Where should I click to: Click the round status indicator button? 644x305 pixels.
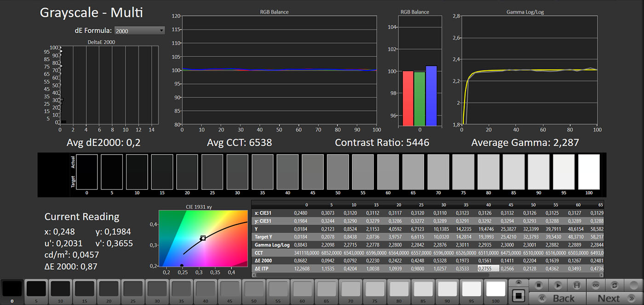tap(633, 286)
